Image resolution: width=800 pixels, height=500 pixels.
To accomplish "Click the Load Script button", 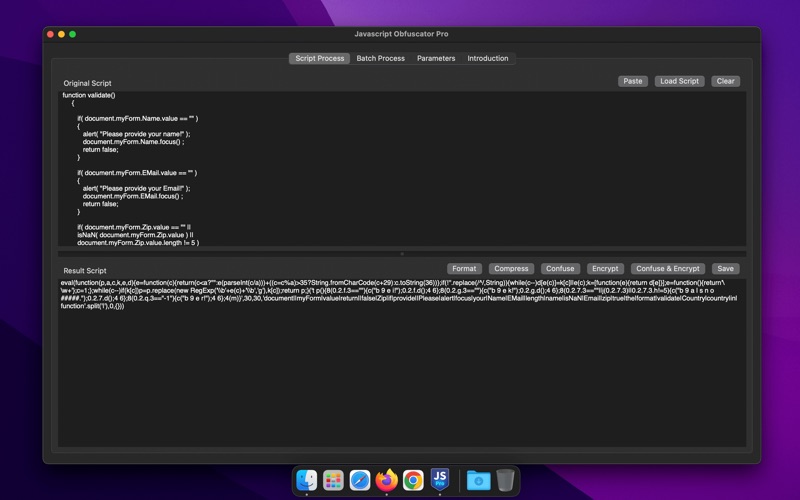I will click(x=680, y=81).
